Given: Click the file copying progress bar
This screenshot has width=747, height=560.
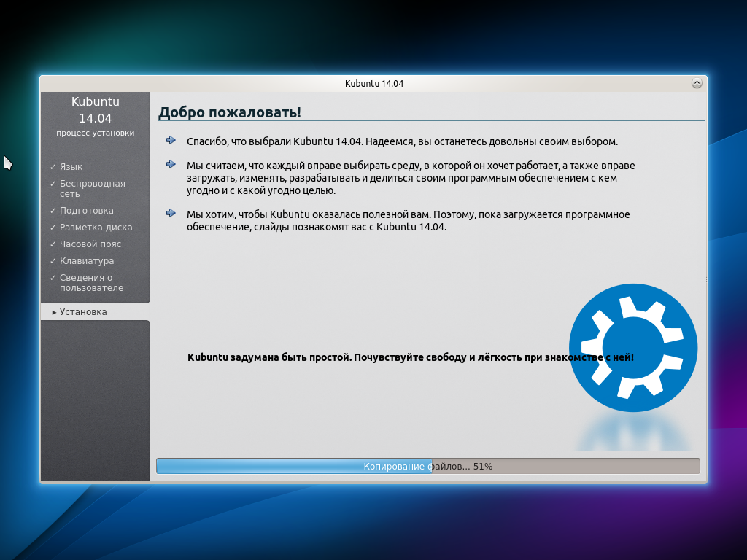Looking at the screenshot, I should pos(428,466).
